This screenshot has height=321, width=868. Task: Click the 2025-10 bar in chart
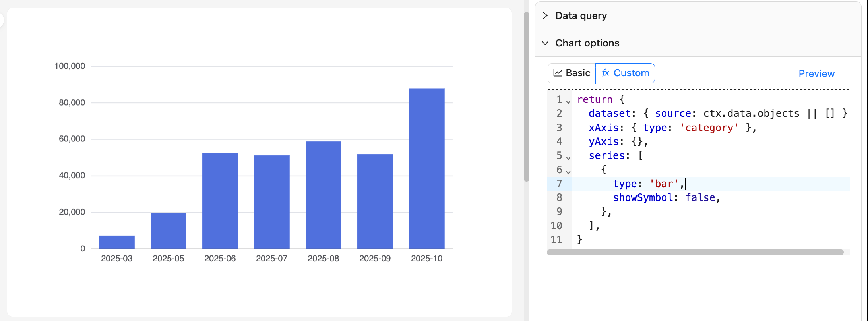pos(426,168)
